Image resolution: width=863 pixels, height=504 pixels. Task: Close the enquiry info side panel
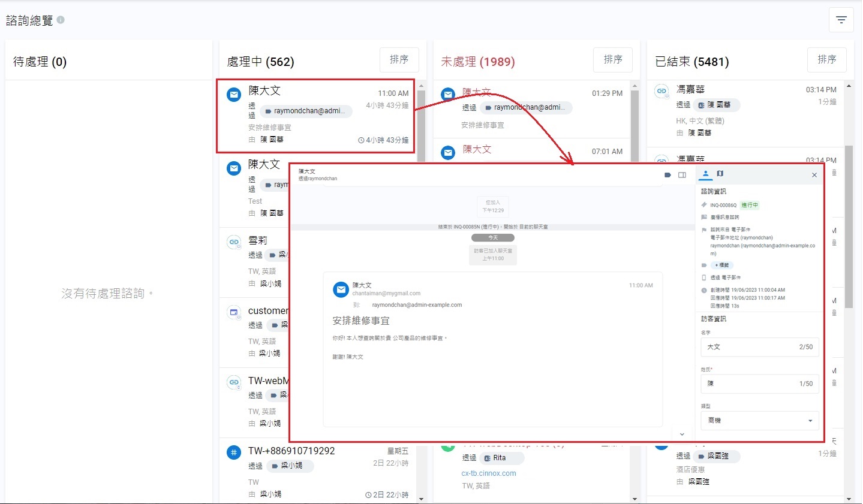814,175
